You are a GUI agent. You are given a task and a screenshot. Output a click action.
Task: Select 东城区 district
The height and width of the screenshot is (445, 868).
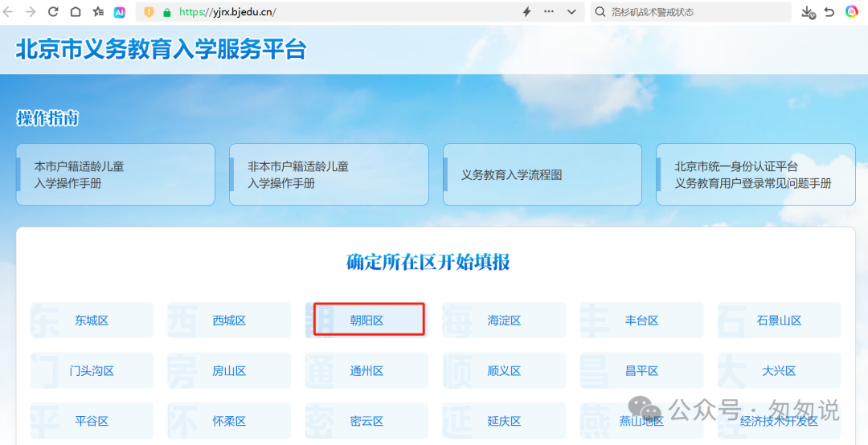92,320
